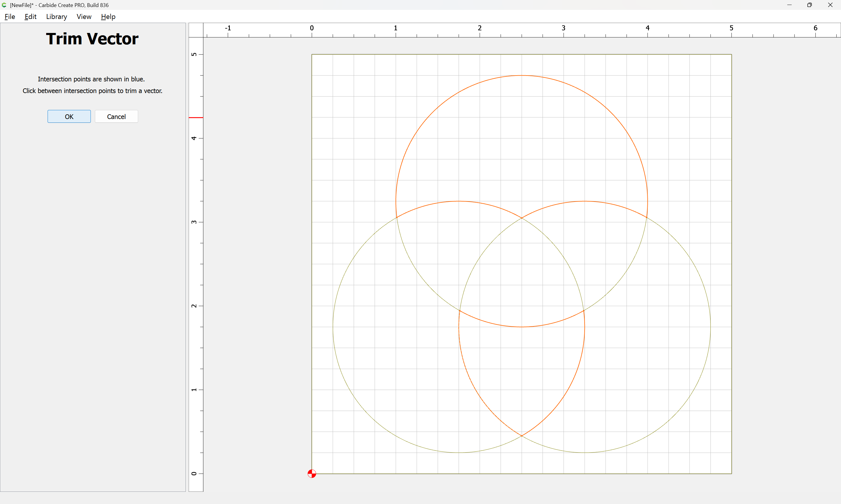Open the View menu
The height and width of the screenshot is (504, 841).
[84, 17]
